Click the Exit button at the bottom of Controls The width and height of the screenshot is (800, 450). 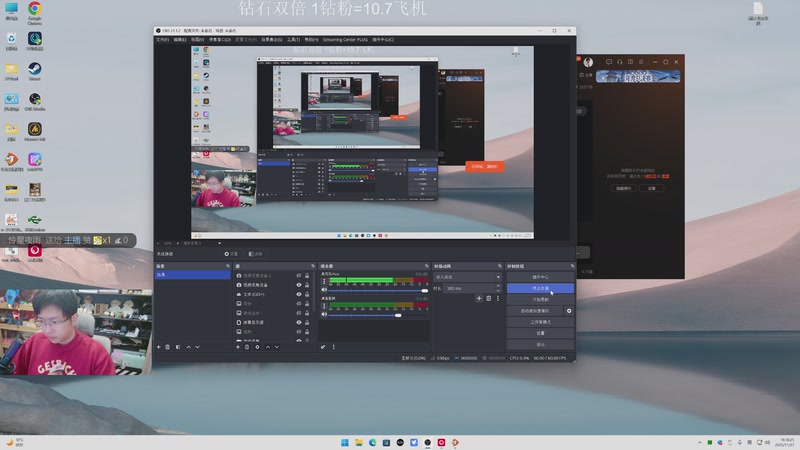540,344
